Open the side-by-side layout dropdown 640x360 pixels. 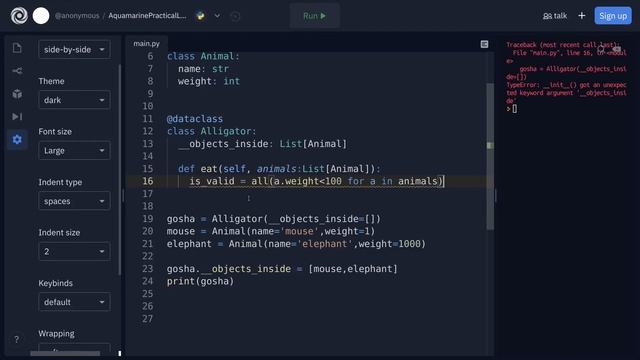[x=74, y=49]
